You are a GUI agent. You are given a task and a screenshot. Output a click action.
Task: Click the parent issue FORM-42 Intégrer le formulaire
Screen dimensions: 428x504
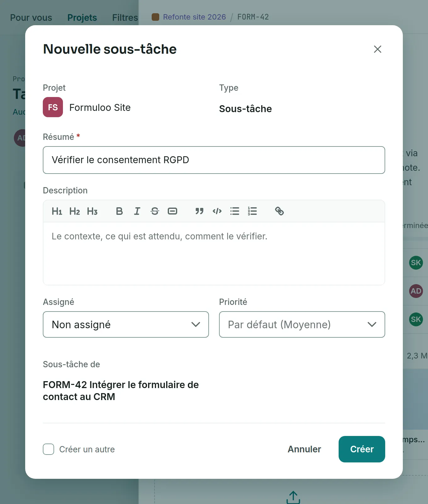121,391
